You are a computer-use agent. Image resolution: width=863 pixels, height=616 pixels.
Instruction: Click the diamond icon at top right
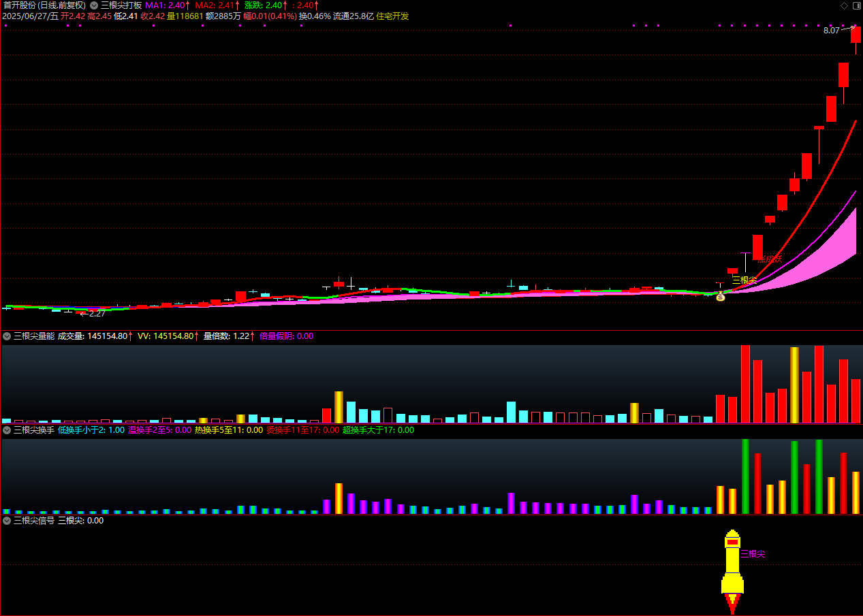pos(844,5)
